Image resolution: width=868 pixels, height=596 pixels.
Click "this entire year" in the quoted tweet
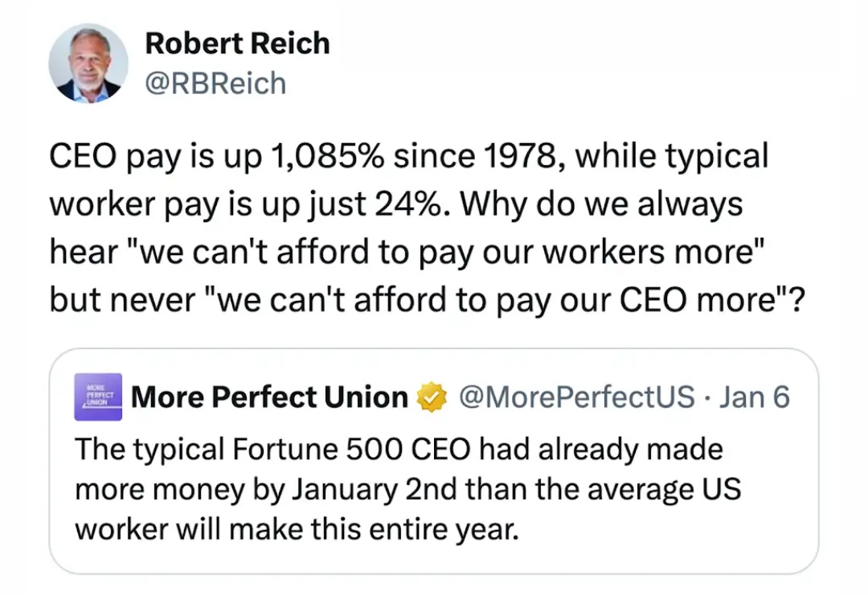(x=414, y=530)
